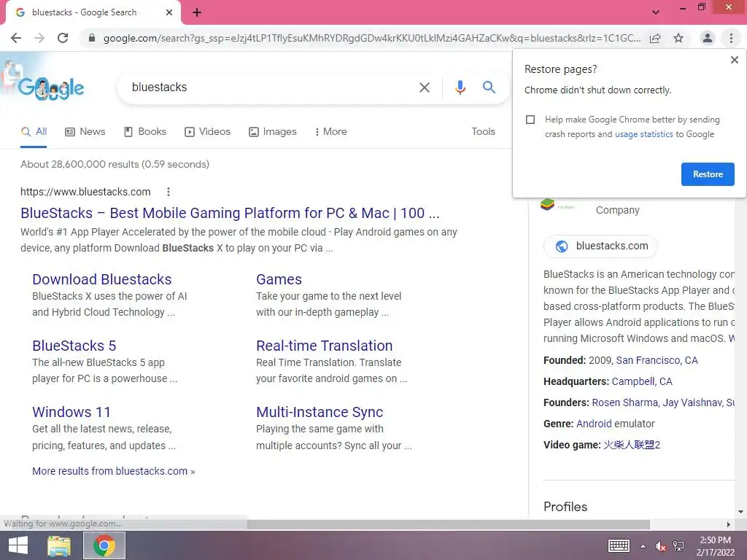The width and height of the screenshot is (747, 560).
Task: Open the Chrome three-dot menu
Action: 731,38
